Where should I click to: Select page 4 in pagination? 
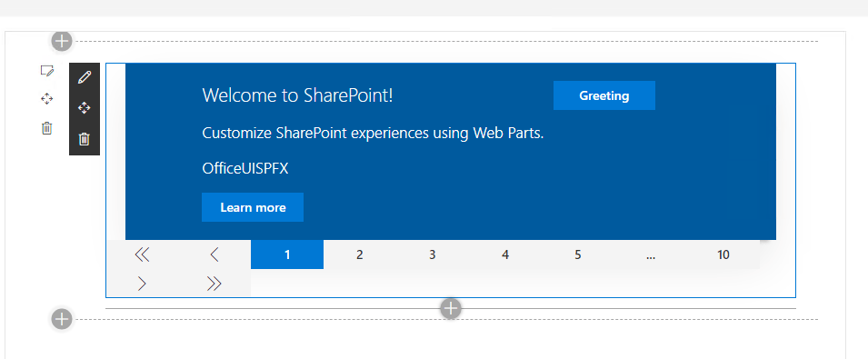coord(505,254)
